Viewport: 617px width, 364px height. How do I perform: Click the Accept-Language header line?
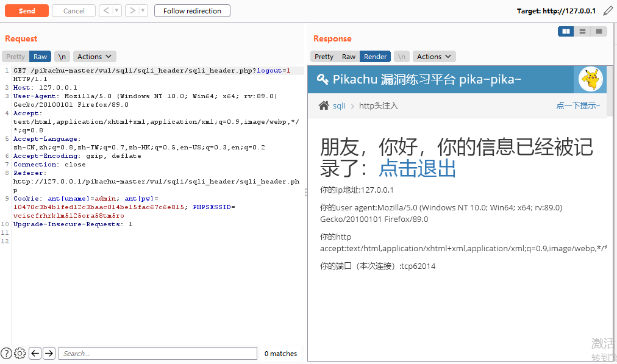click(139, 143)
